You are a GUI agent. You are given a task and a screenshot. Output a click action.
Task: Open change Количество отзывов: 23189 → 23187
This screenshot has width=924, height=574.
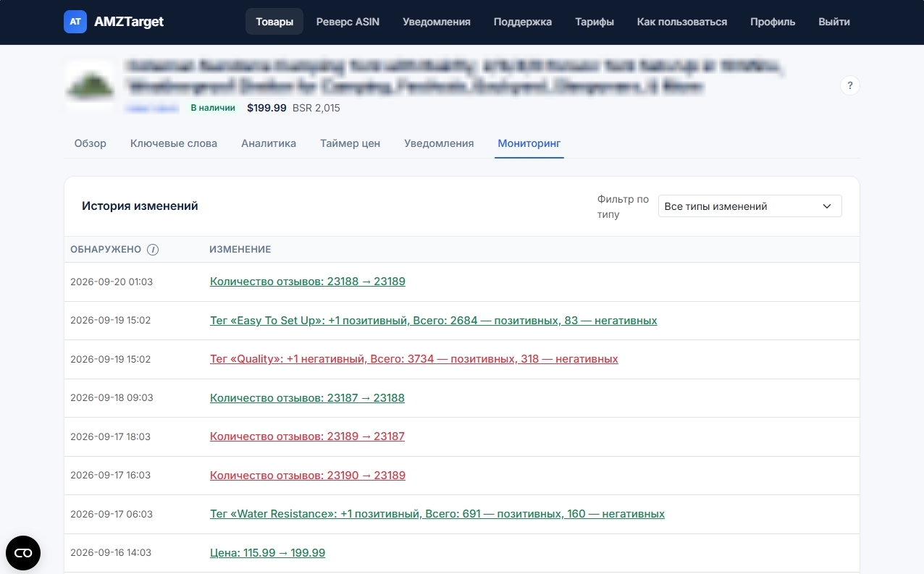pos(307,436)
